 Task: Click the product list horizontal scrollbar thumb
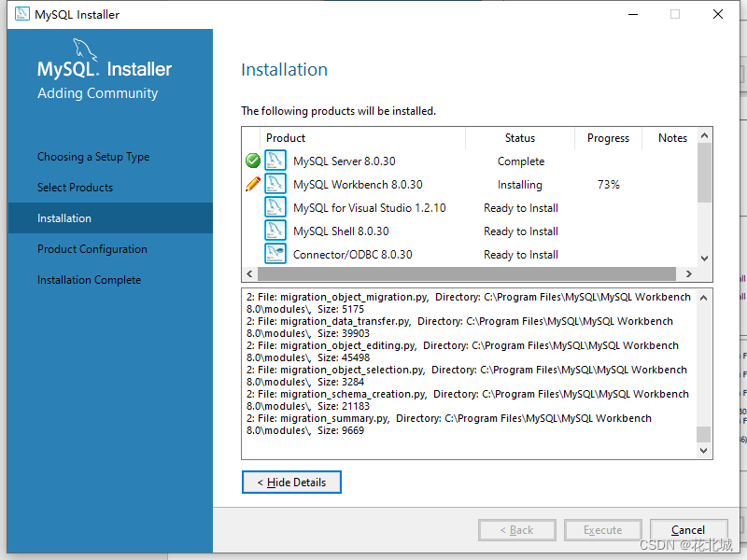(x=467, y=273)
